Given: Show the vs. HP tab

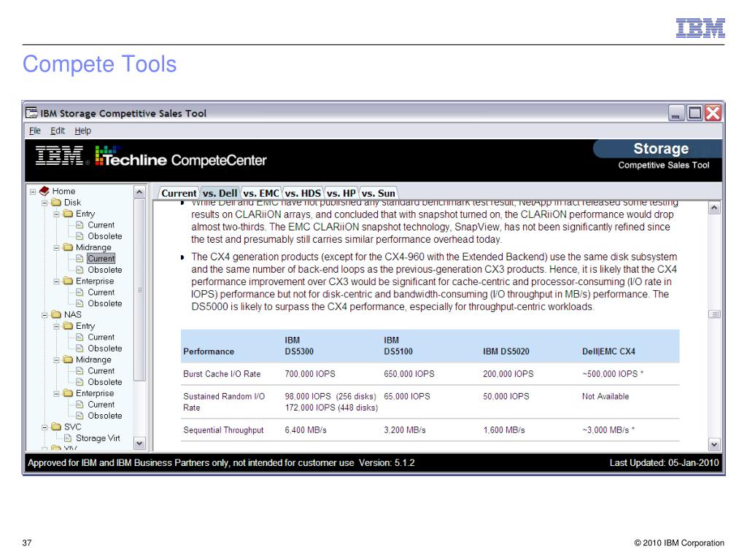Looking at the screenshot, I should click(x=341, y=192).
